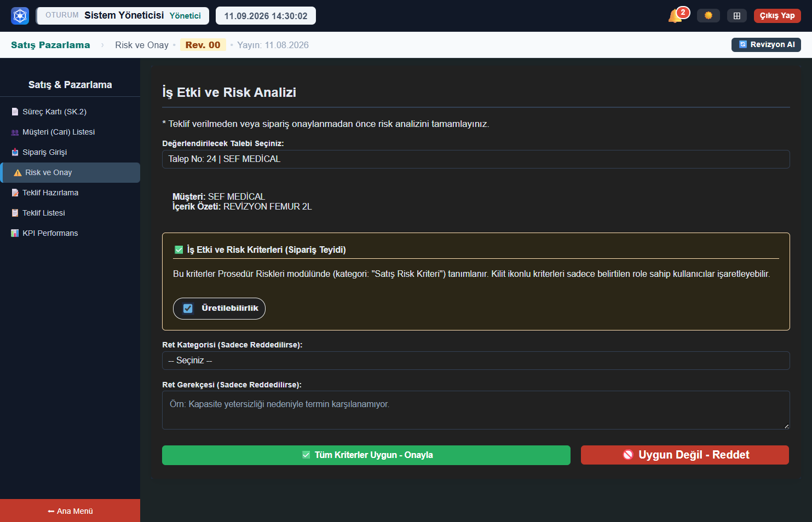Click the date-time display 11.09.2026 14:30:02
This screenshot has height=522, width=812.
[x=266, y=16]
